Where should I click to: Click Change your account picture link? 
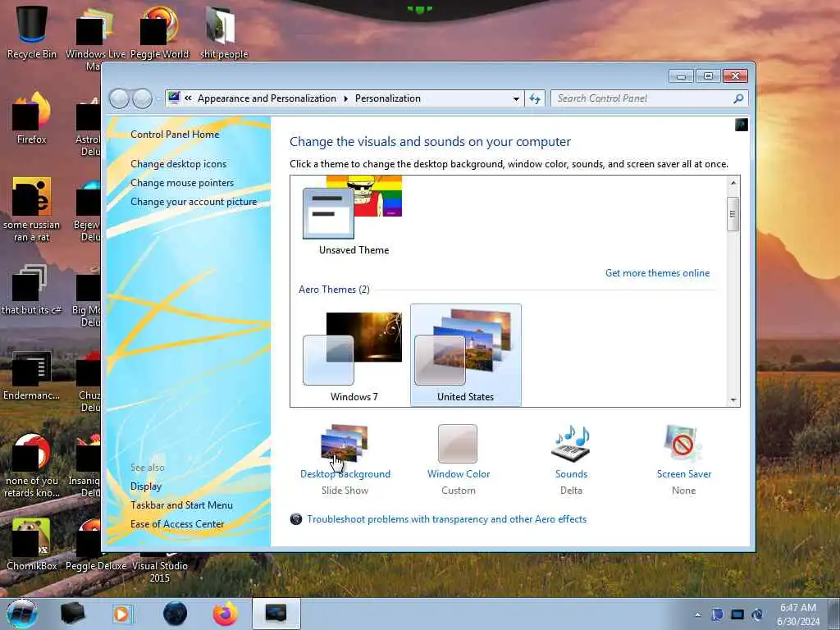point(194,202)
